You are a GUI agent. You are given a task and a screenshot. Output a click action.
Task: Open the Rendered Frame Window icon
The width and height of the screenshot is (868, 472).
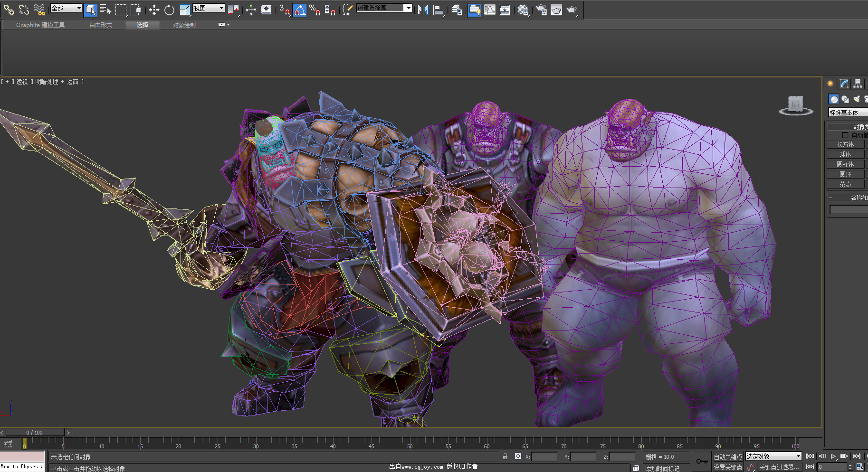[556, 9]
